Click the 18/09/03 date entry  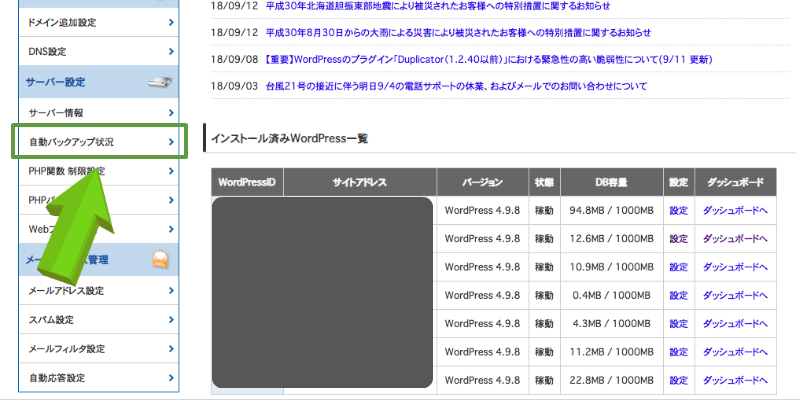(235, 86)
